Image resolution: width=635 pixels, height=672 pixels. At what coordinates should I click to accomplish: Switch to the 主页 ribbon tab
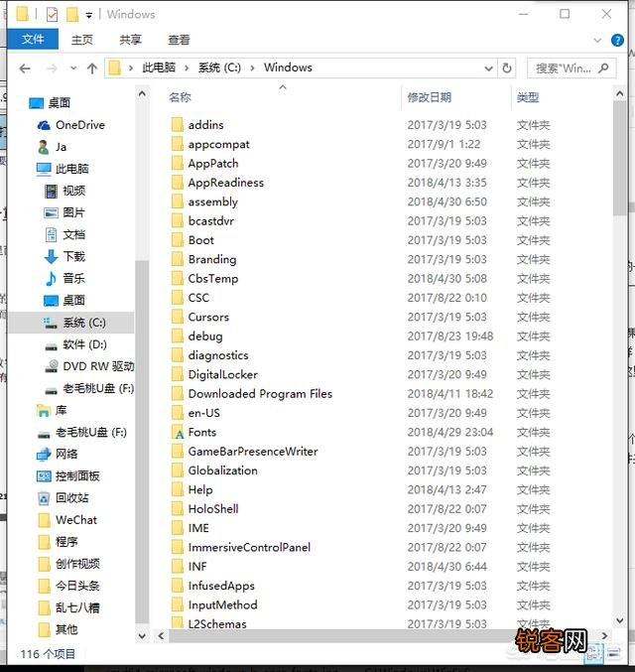click(81, 40)
